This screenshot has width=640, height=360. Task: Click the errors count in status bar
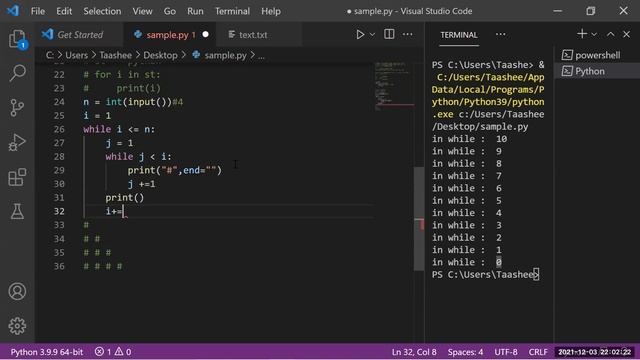coord(103,352)
